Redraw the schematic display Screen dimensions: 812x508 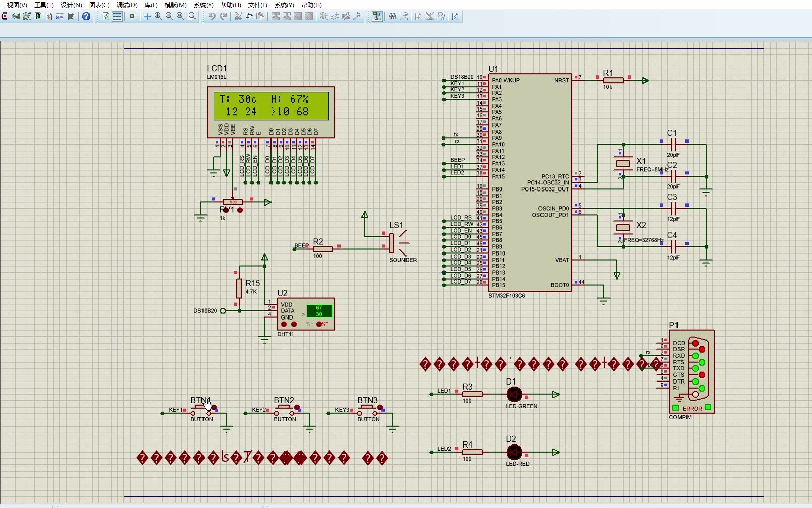click(105, 17)
